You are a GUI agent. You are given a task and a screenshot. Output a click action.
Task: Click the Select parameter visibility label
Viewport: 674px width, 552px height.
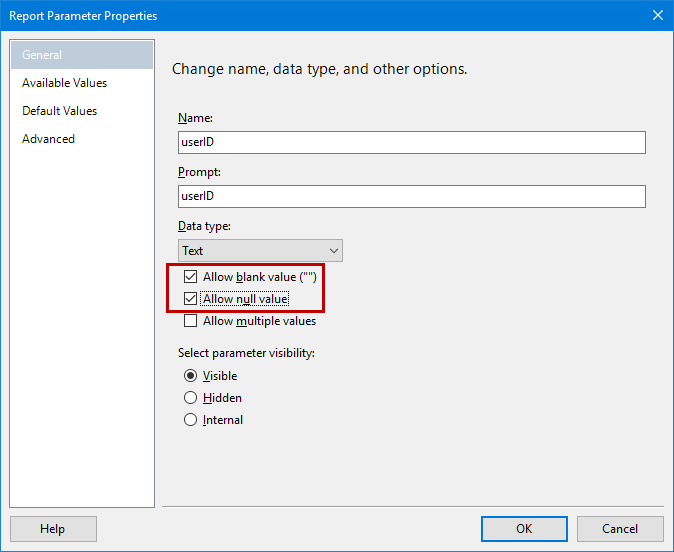[253, 353]
